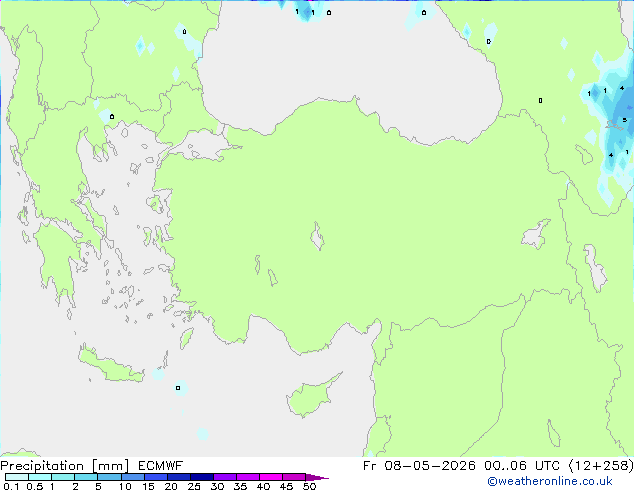The height and width of the screenshot is (490, 634).
Task: Click the 25–30 mm dark navy swatch
Action: [201, 477]
